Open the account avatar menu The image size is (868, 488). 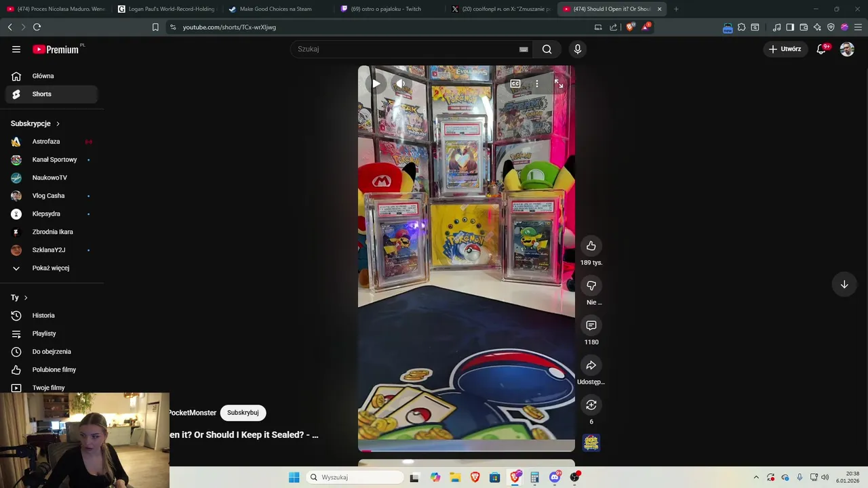(x=847, y=49)
